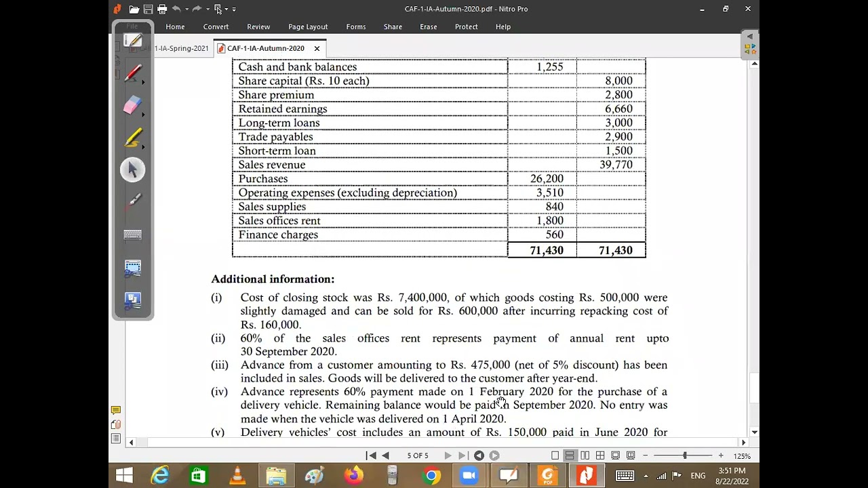This screenshot has width=868, height=488.
Task: Switch to single page view
Action: (555, 455)
